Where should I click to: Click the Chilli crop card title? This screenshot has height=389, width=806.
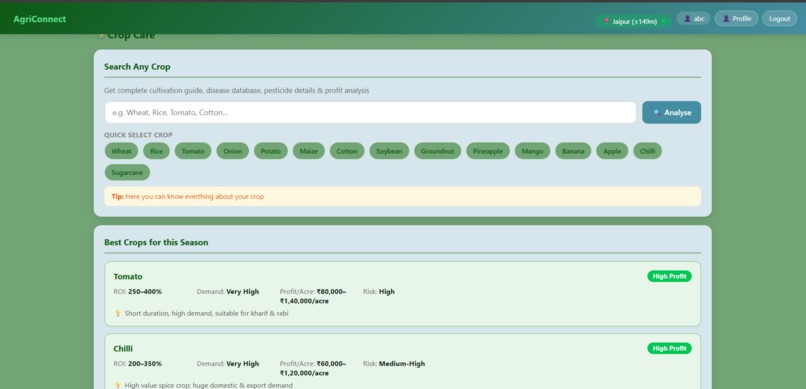[123, 348]
